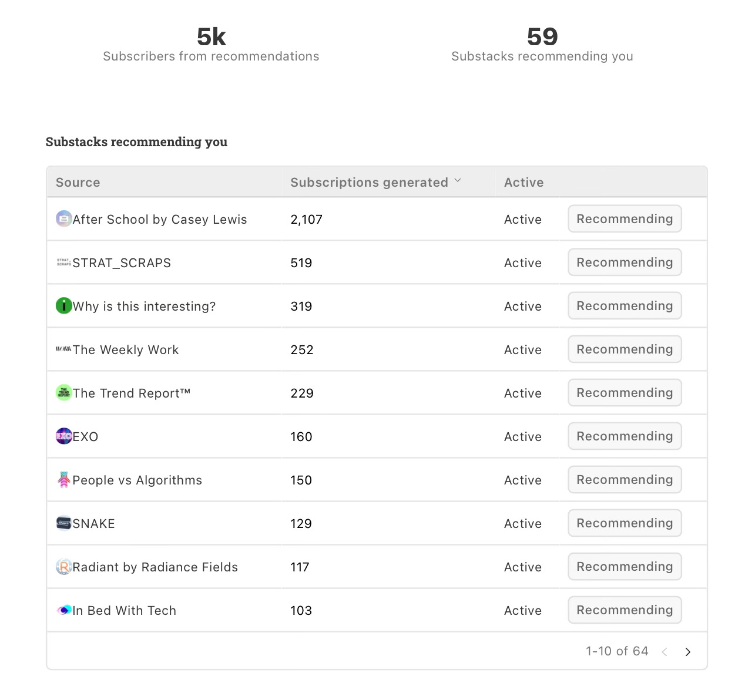This screenshot has width=745, height=700.
Task: Click Recommending button for After School
Action: [x=625, y=219]
